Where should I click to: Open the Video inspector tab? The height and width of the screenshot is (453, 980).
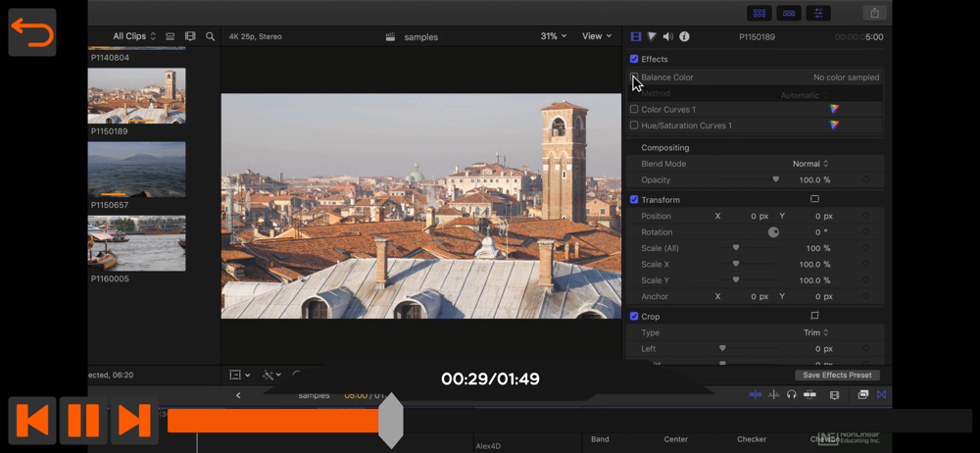(636, 37)
